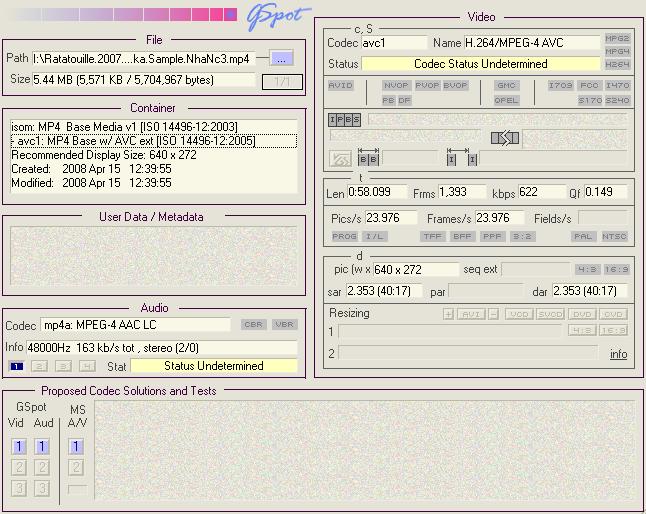
Task: Click the 16:9 indicator beside seq ext
Action: (616, 269)
